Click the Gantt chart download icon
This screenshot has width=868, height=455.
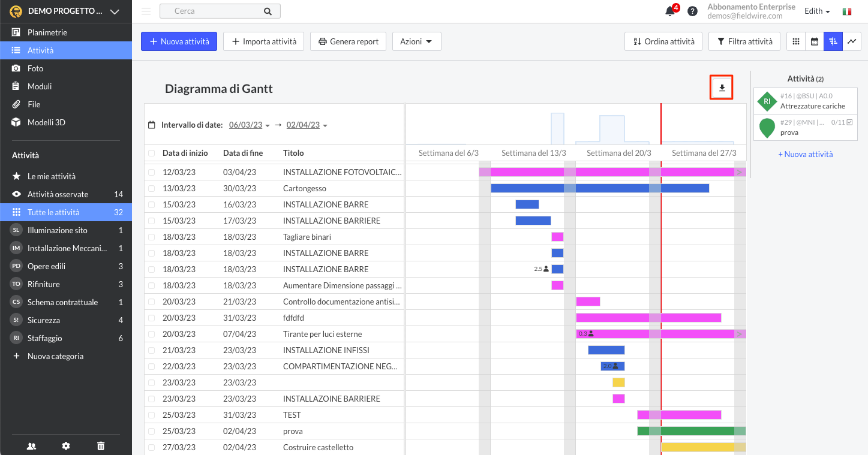722,88
